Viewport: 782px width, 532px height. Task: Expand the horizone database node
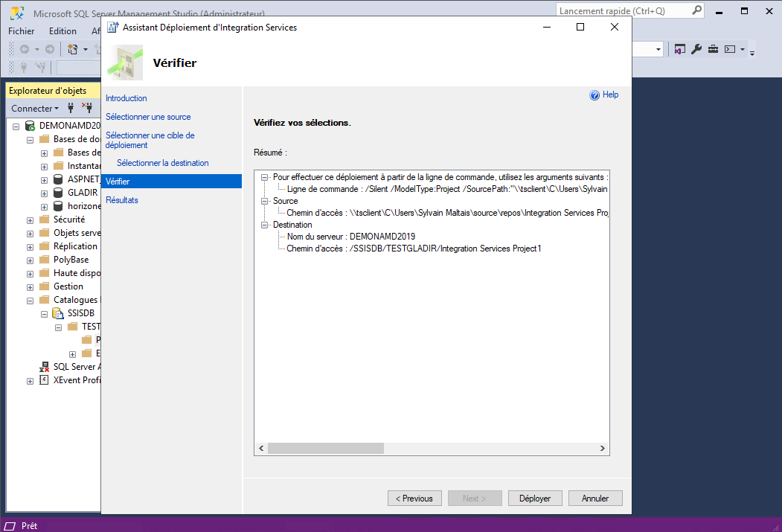44,207
